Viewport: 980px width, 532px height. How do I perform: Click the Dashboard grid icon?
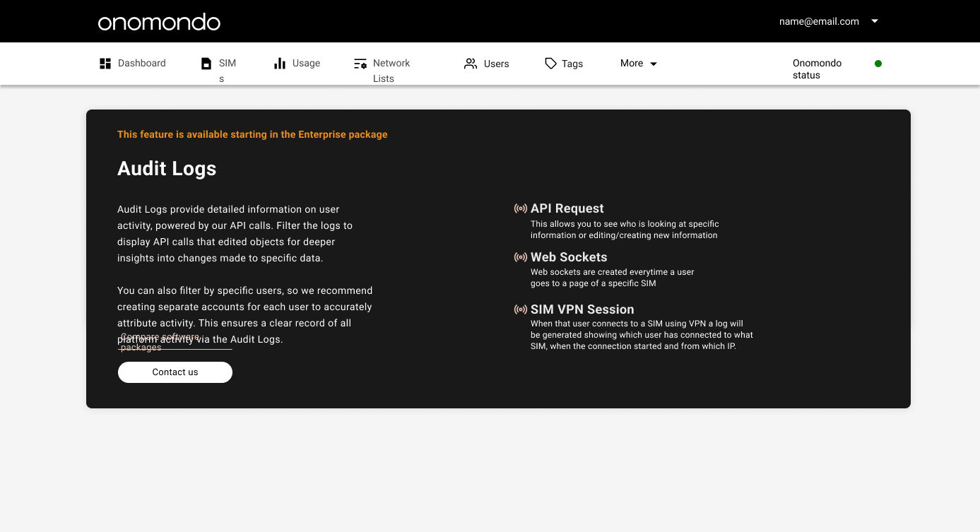pos(105,64)
